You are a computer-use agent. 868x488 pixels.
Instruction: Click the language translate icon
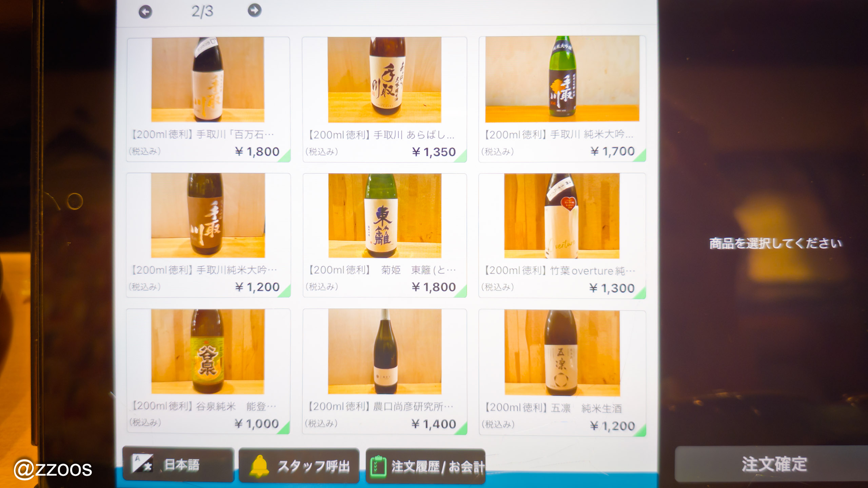142,463
